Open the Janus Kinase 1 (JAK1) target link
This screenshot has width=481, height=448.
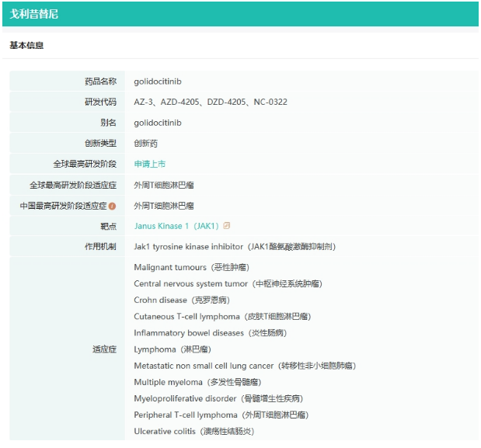click(176, 226)
